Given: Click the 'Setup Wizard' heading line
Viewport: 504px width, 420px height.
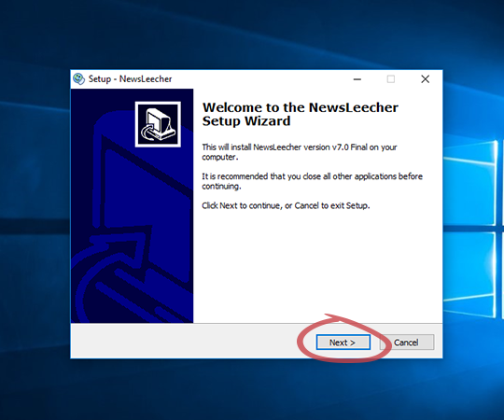Looking at the screenshot, I should coord(246,121).
